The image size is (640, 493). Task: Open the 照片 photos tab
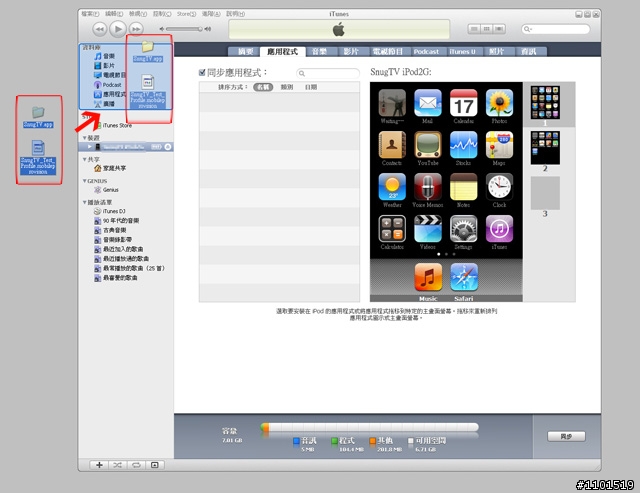(496, 51)
